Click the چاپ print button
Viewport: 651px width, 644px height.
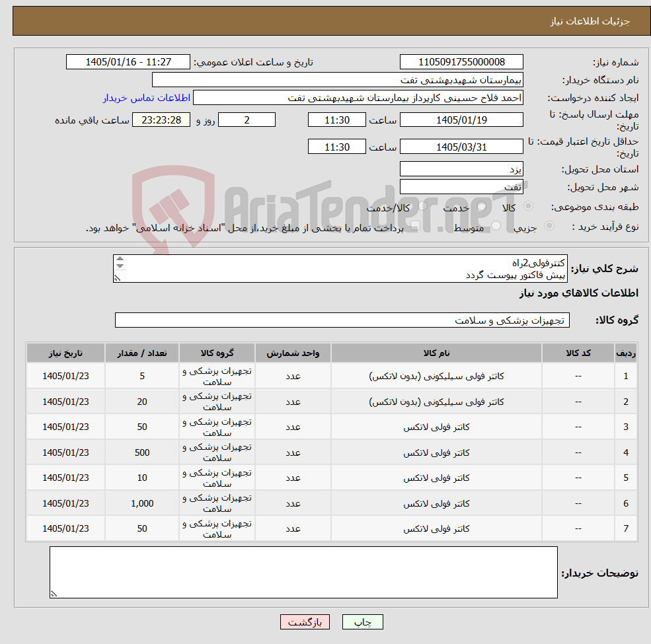point(362,622)
